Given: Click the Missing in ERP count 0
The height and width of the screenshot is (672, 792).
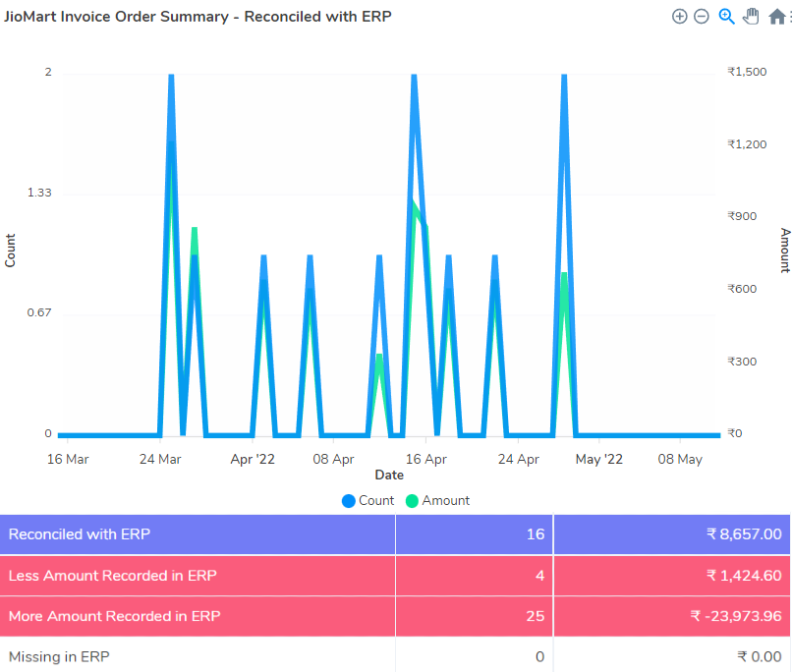Looking at the screenshot, I should (539, 656).
